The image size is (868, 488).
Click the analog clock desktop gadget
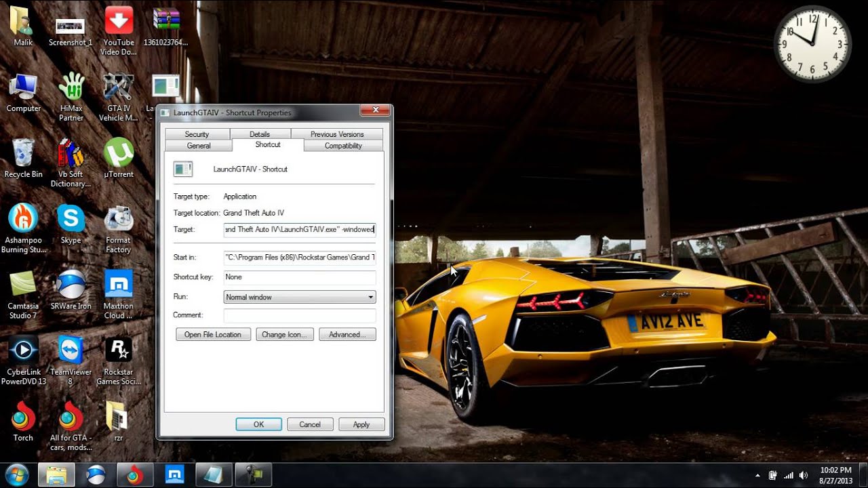click(812, 43)
